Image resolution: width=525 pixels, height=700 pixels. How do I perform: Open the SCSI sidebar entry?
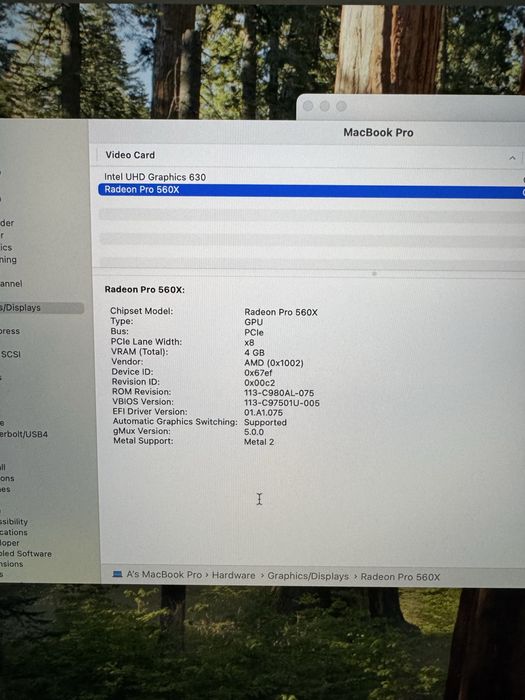(x=11, y=354)
